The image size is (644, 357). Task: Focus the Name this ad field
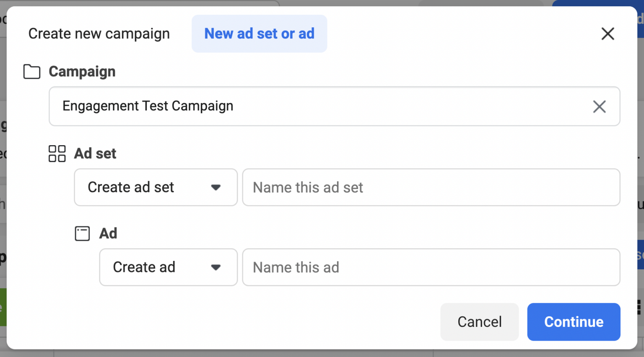click(431, 267)
